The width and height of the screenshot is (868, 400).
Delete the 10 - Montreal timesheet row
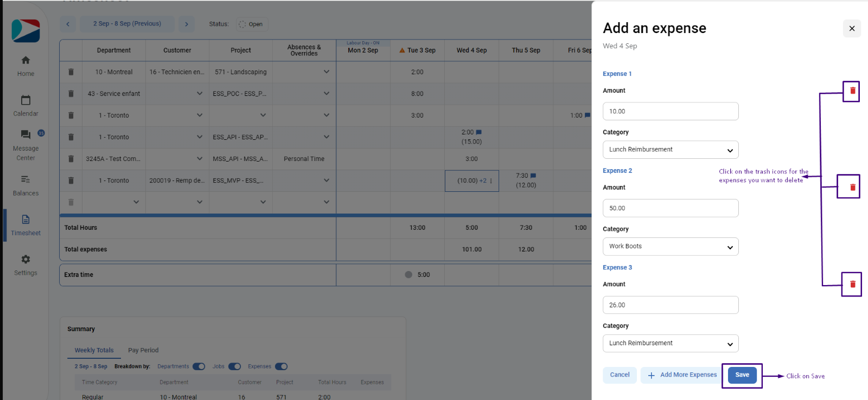[x=71, y=72]
